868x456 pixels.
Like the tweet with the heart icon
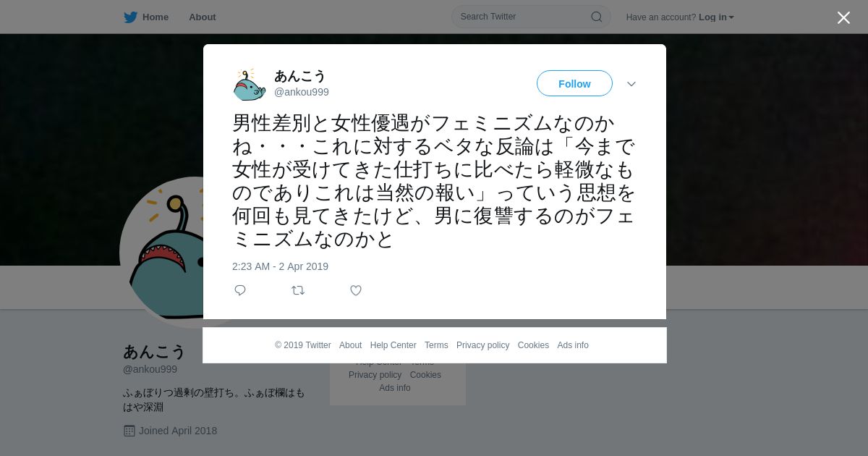pyautogui.click(x=356, y=290)
